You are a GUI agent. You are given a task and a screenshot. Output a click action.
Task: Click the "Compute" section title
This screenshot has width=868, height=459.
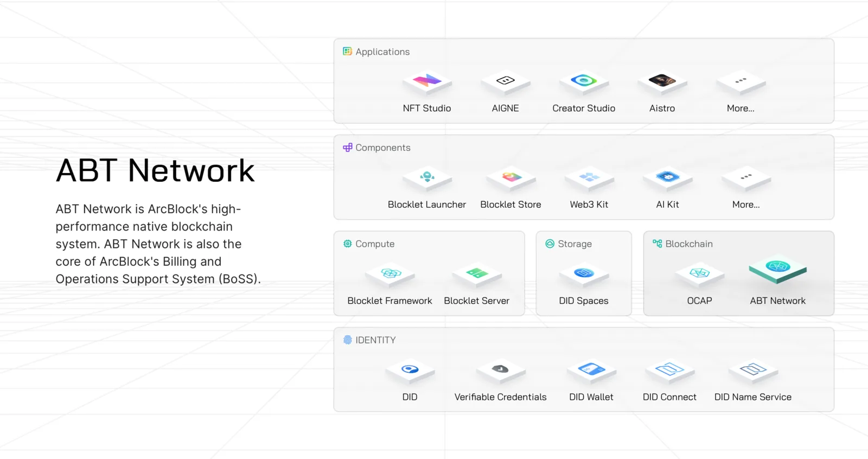375,244
